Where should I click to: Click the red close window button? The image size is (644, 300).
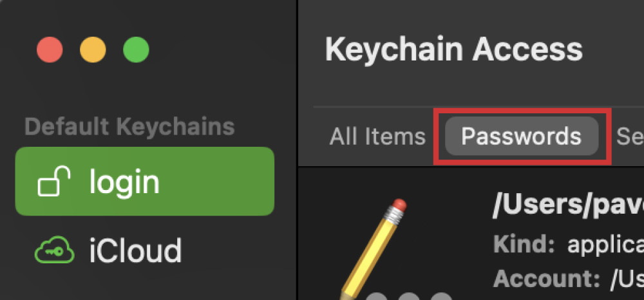pyautogui.click(x=50, y=50)
